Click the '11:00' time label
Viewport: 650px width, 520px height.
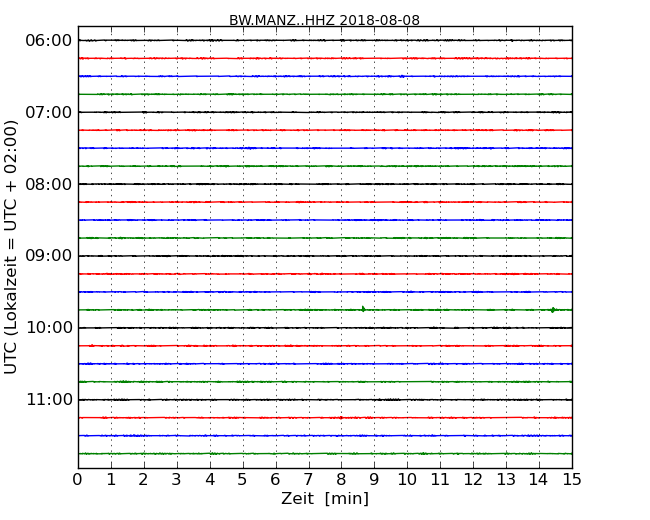49,400
